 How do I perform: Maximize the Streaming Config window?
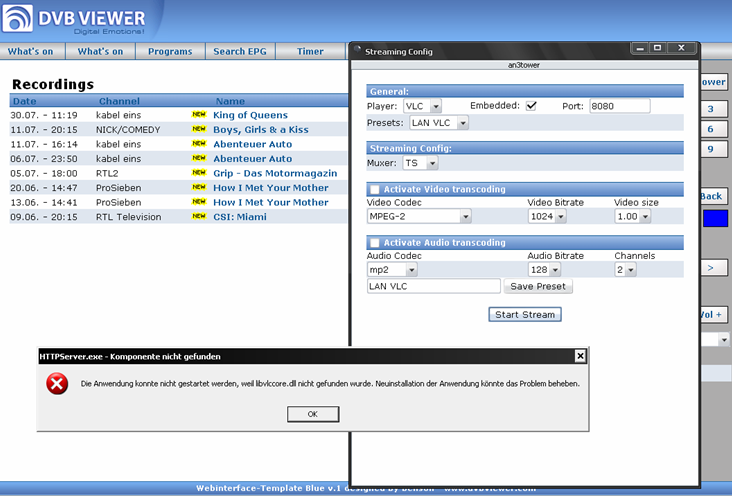pyautogui.click(x=657, y=48)
